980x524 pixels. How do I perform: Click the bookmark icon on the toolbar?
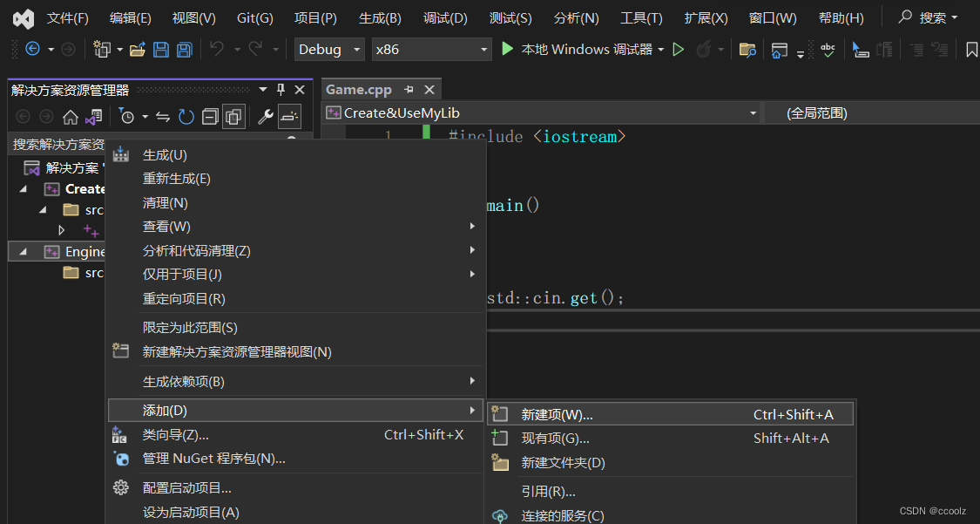(x=971, y=50)
